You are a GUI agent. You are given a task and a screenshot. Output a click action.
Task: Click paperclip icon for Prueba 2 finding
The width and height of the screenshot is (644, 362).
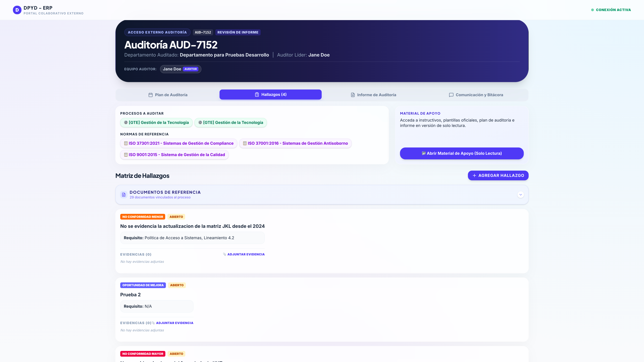pyautogui.click(x=153, y=323)
